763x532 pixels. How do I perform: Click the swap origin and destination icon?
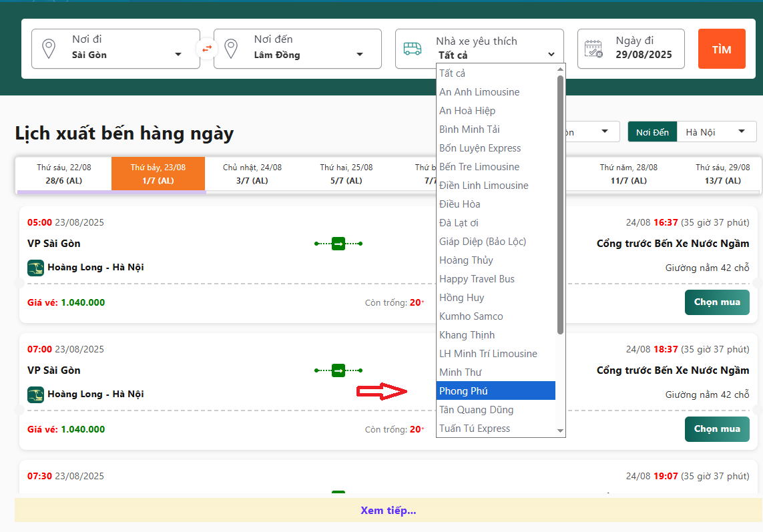click(208, 49)
